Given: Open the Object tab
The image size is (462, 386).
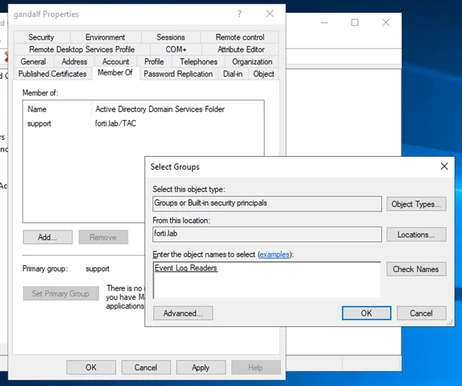Looking at the screenshot, I should coord(263,74).
